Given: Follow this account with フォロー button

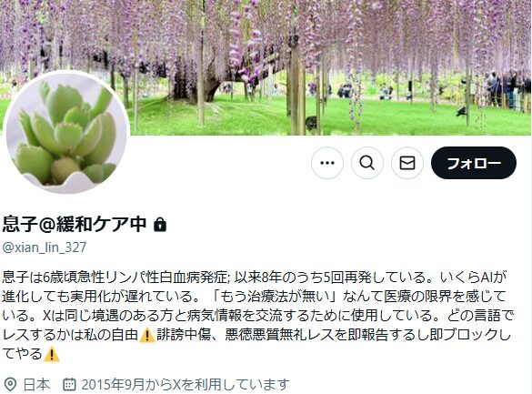Looking at the screenshot, I should pyautogui.click(x=474, y=163).
